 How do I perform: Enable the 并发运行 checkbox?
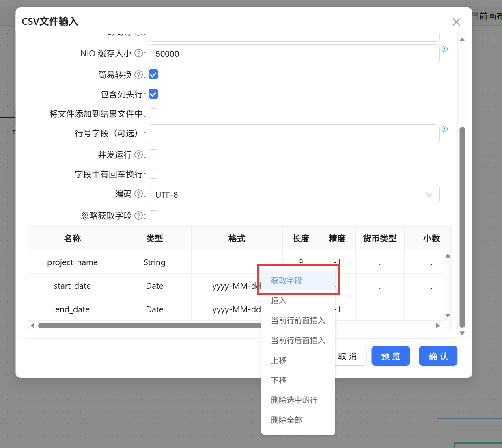pos(153,155)
